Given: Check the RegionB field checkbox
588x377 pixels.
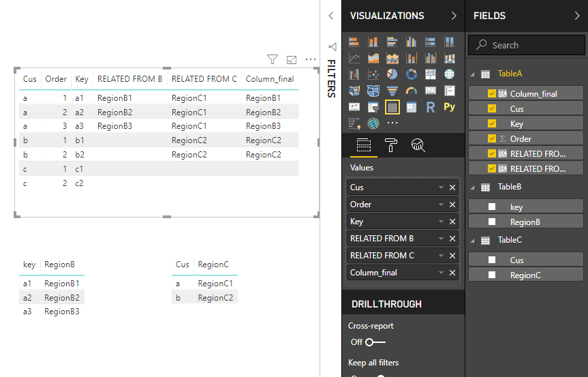Looking at the screenshot, I should click(492, 222).
